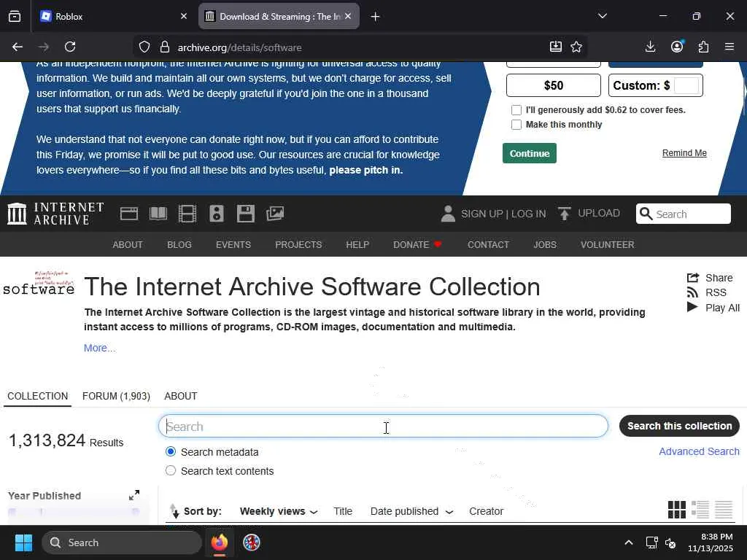Screen dimensions: 747x560
Task: Click the user avatar icon
Action: [448, 214]
